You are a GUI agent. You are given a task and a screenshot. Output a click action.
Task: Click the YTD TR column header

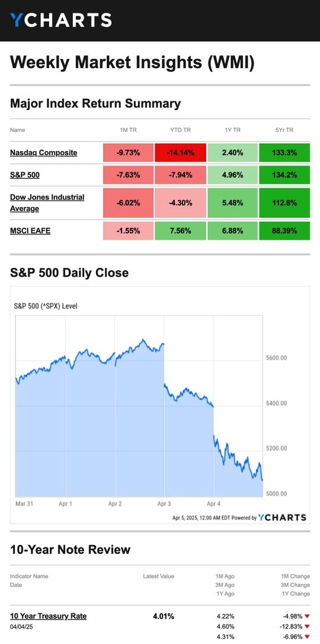click(180, 130)
